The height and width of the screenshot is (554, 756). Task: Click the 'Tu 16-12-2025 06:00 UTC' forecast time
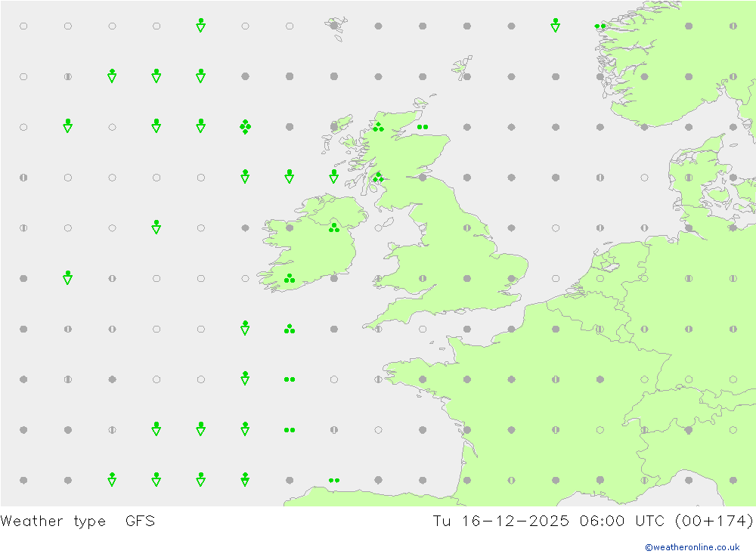tap(547, 521)
